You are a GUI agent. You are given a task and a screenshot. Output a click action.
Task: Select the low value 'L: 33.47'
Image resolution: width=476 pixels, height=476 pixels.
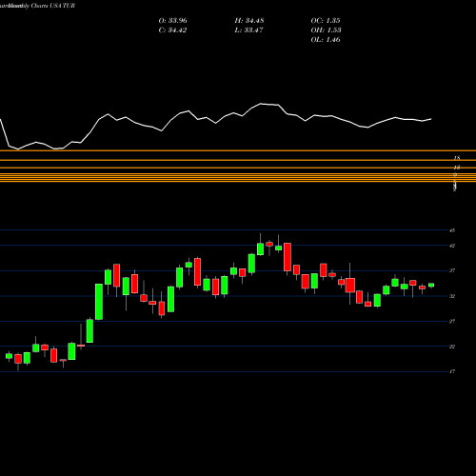tap(248, 30)
